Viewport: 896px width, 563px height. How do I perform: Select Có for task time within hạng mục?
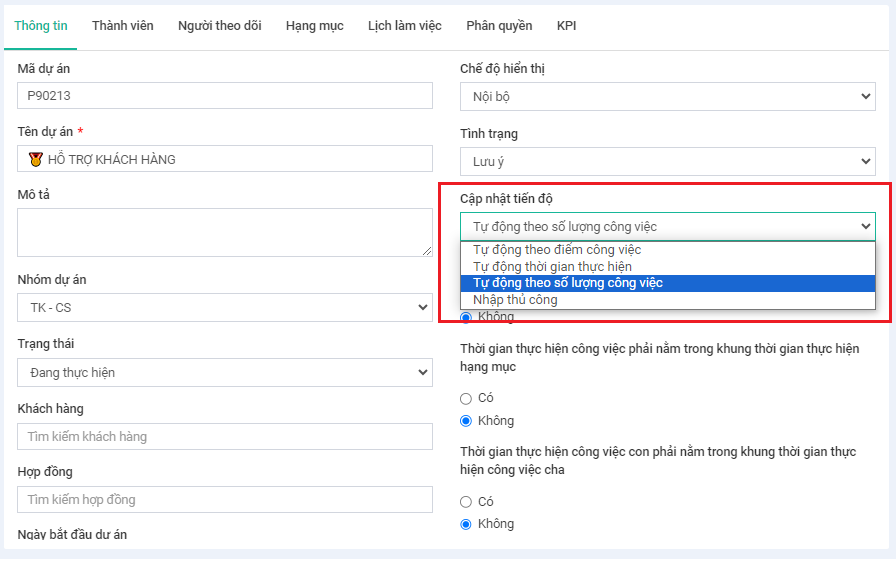point(466,398)
